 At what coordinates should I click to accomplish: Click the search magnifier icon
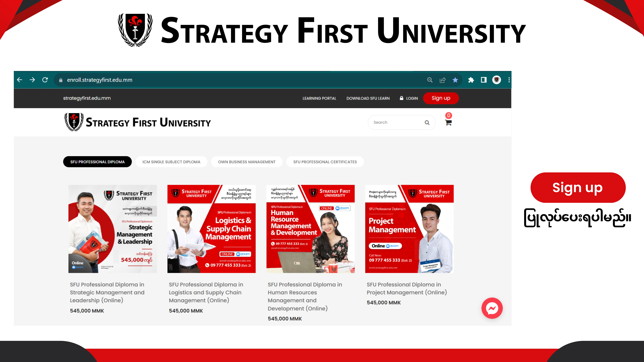pyautogui.click(x=427, y=122)
